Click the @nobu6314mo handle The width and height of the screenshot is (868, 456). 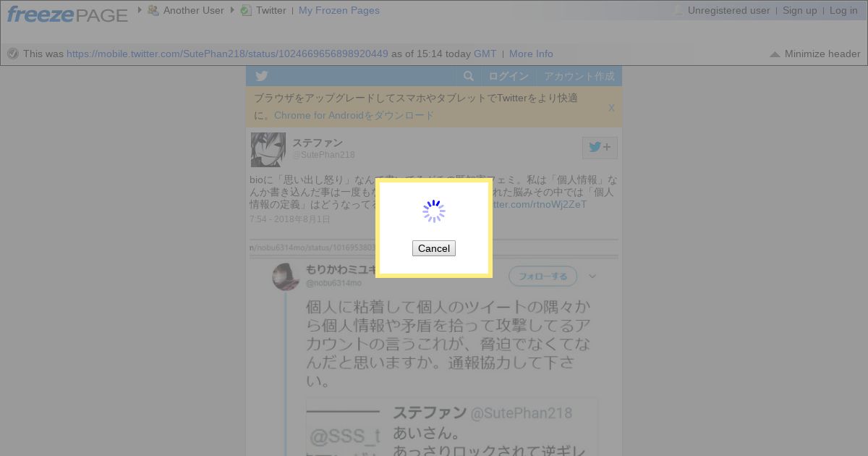click(x=333, y=283)
